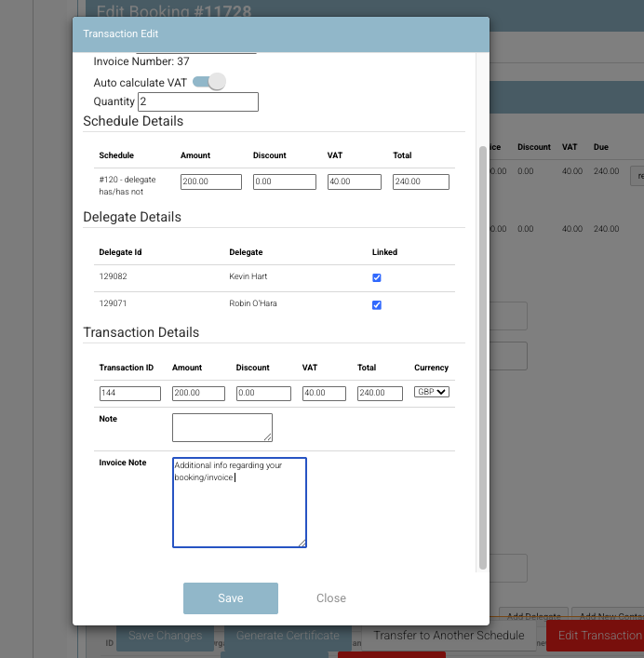Click the Add Delegate button behind dialog
Image resolution: width=644 pixels, height=658 pixels.
(533, 616)
